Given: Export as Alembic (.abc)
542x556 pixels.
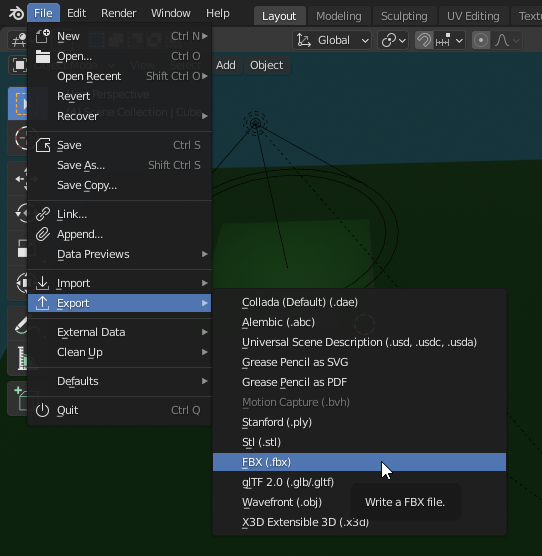Looking at the screenshot, I should point(359,322).
